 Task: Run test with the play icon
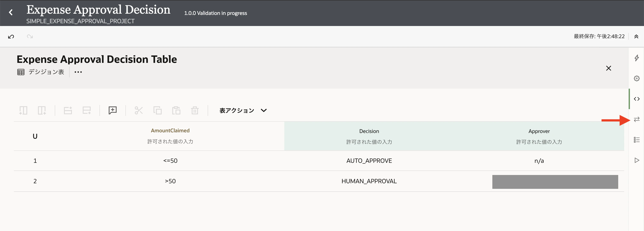coord(637,160)
